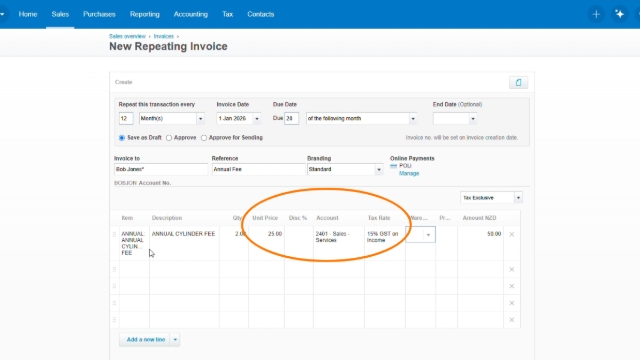This screenshot has width=640, height=360.
Task: Open the Tax menu
Action: point(227,14)
